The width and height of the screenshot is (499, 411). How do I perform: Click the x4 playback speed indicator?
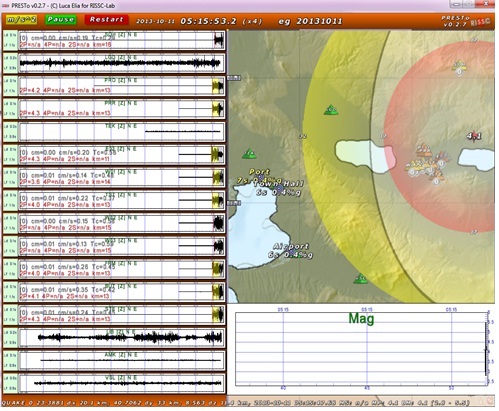252,21
